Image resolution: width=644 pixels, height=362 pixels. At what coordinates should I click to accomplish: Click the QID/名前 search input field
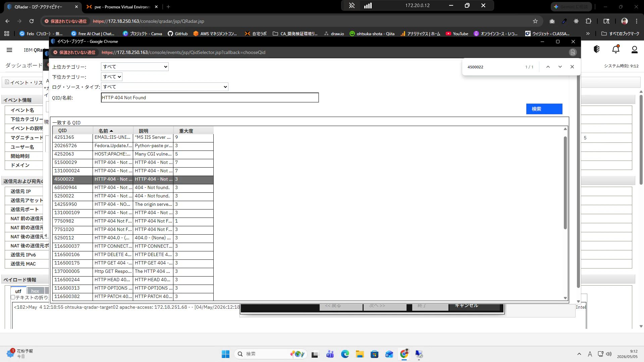coord(210,98)
